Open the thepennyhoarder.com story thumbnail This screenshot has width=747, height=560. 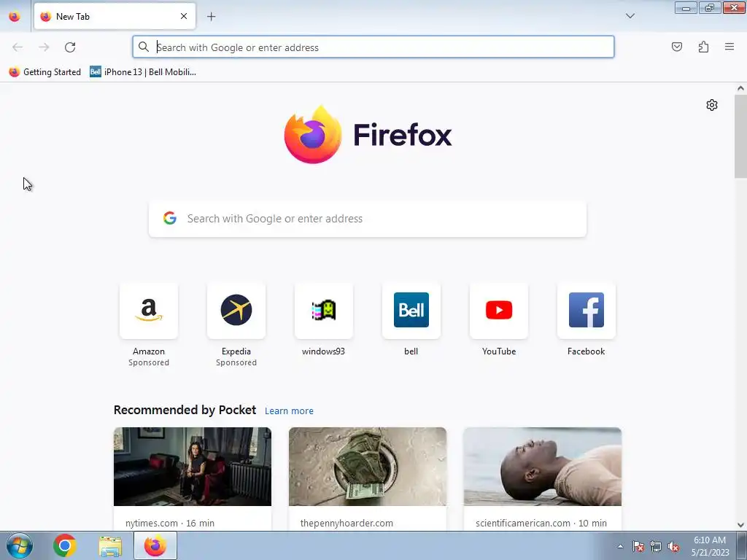coord(368,467)
